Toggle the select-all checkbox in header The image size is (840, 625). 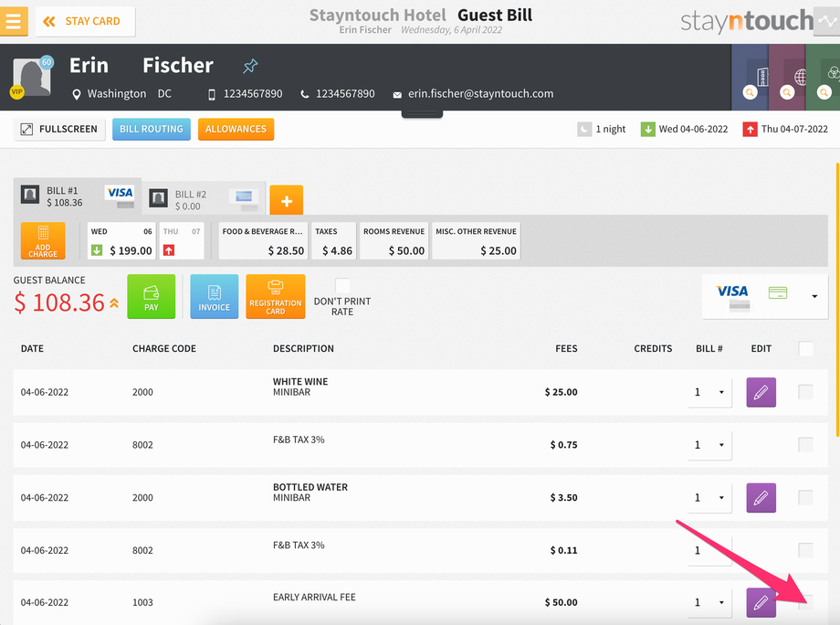(805, 348)
